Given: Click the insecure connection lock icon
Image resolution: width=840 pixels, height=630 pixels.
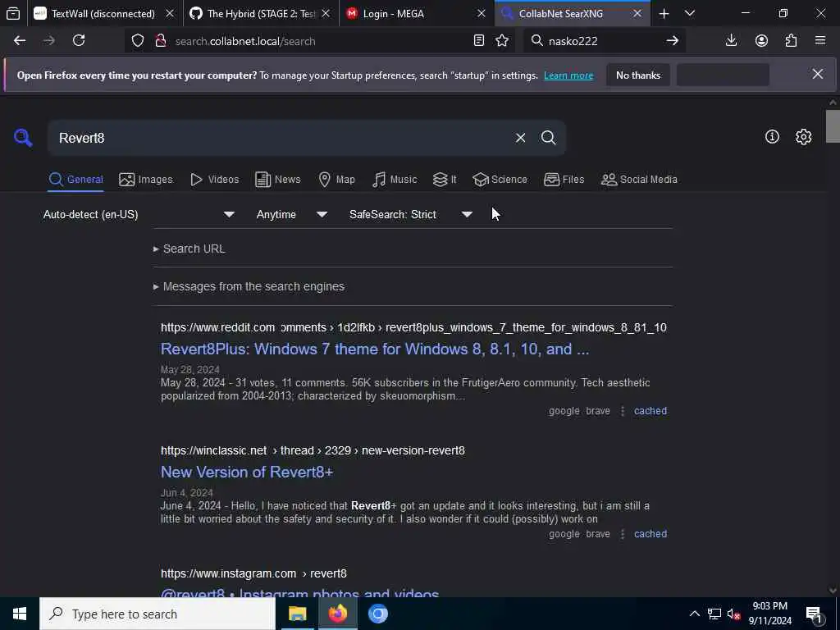Looking at the screenshot, I should coord(160,41).
